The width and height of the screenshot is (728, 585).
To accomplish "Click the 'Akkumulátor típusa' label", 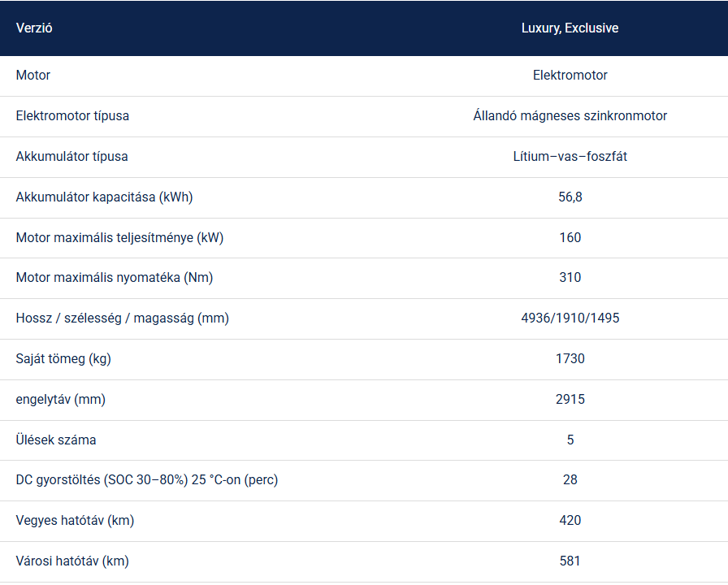I will click(x=72, y=157).
